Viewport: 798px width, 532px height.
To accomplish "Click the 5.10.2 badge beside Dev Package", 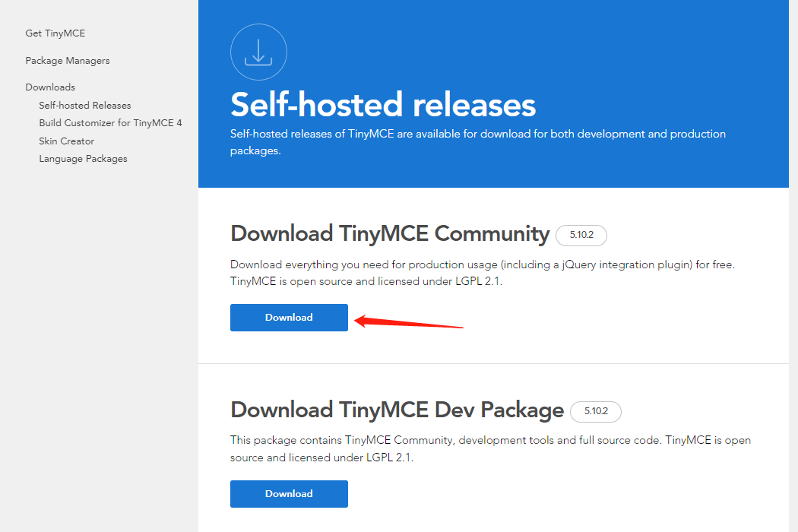I will 595,411.
